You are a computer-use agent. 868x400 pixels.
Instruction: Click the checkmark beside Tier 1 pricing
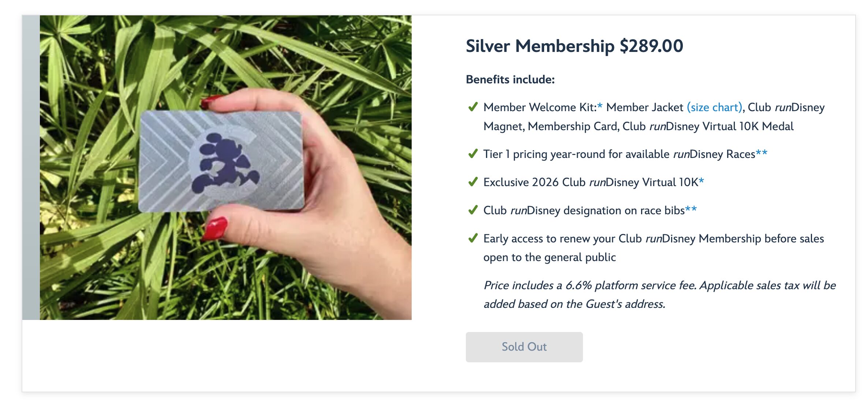(x=473, y=154)
